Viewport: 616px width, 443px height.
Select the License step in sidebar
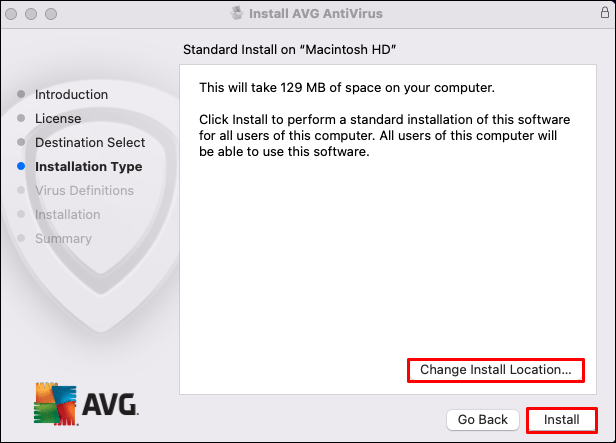58,119
